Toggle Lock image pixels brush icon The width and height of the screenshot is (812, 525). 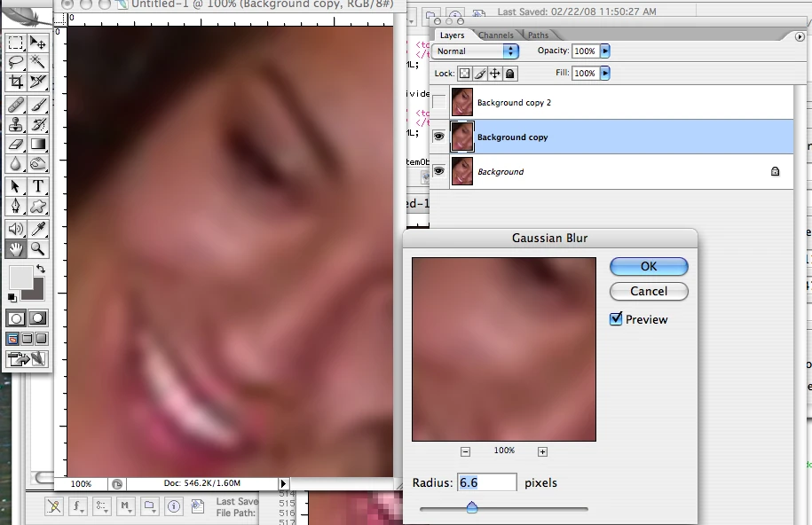click(x=479, y=74)
